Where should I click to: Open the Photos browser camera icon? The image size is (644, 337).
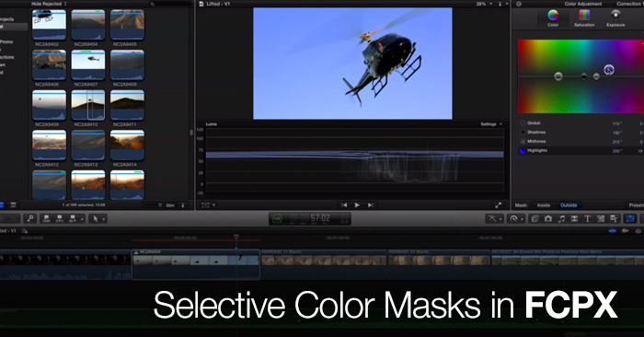click(548, 218)
